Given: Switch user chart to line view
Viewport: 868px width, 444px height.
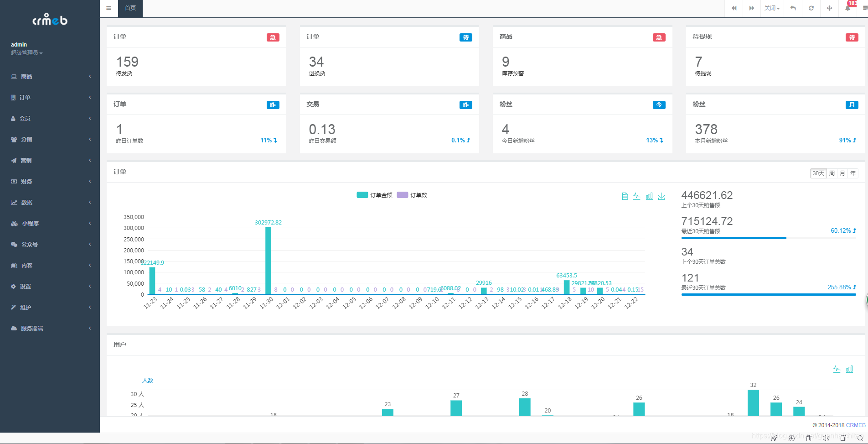Looking at the screenshot, I should click(x=837, y=369).
